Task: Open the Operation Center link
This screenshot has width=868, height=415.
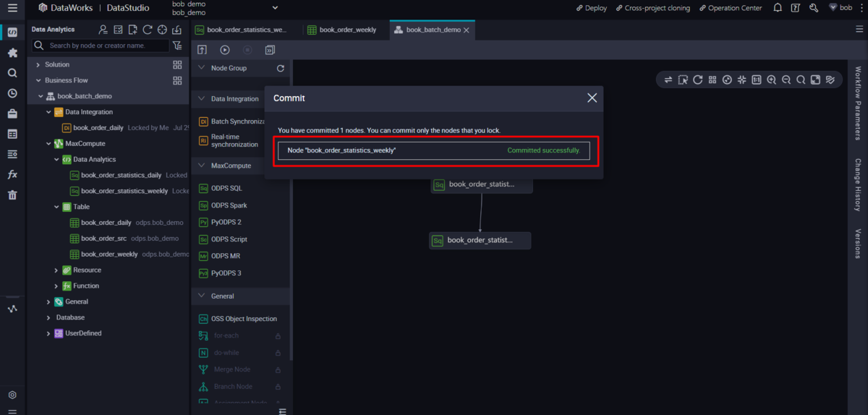Action: 731,8
